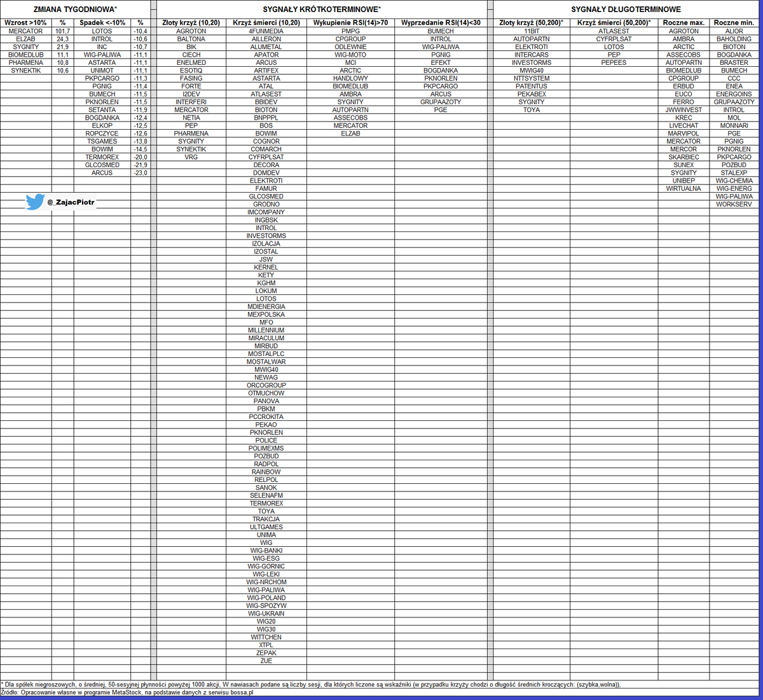Click the EFEKT cell
763x700 pixels.
click(441, 63)
